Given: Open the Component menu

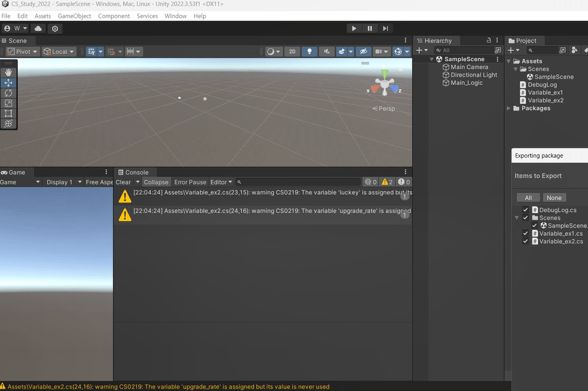Looking at the screenshot, I should click(x=114, y=16).
